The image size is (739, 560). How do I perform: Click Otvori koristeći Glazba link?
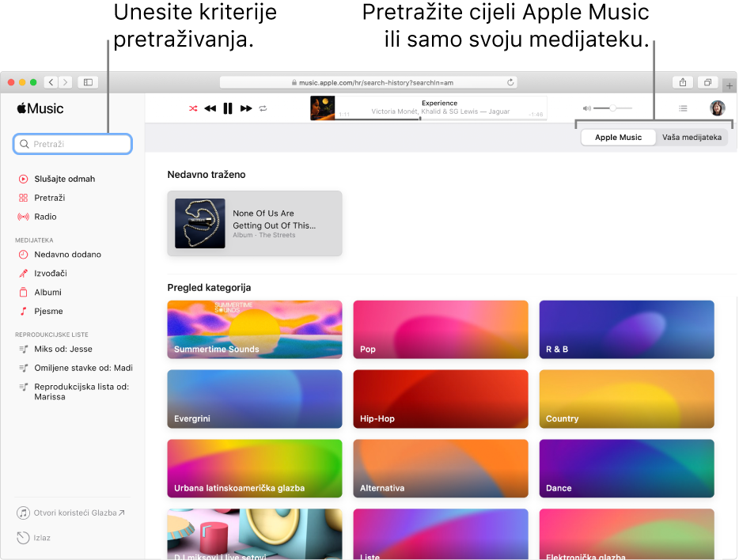(71, 513)
